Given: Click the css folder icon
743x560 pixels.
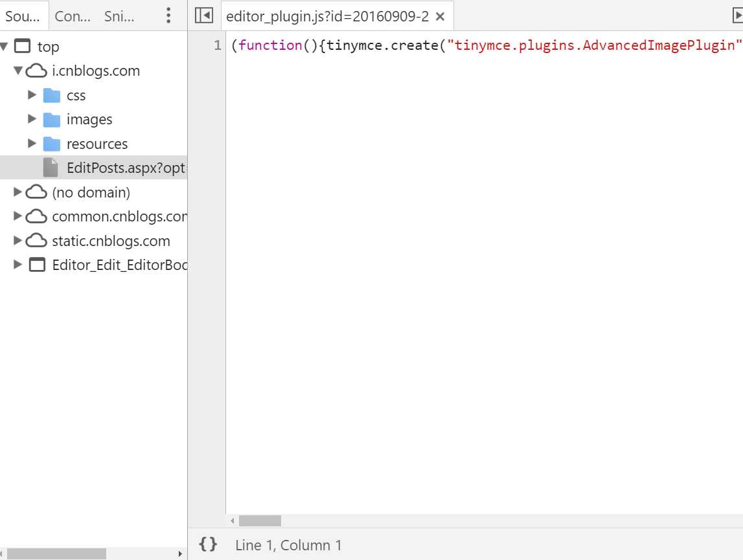Looking at the screenshot, I should pos(52,95).
